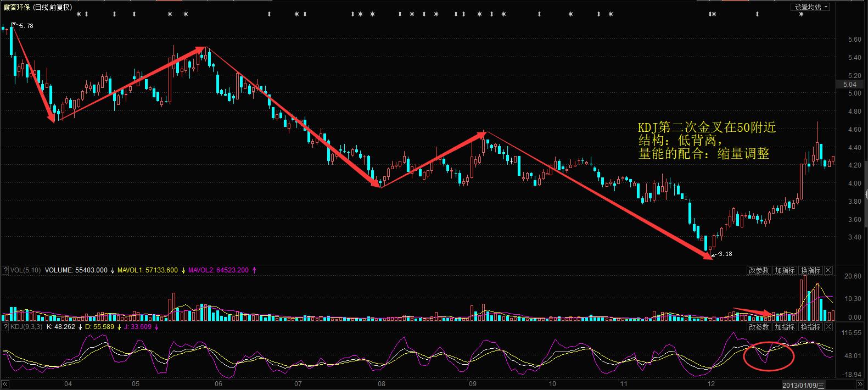
Task: Click 加指标 in the VOL panel
Action: point(785,270)
